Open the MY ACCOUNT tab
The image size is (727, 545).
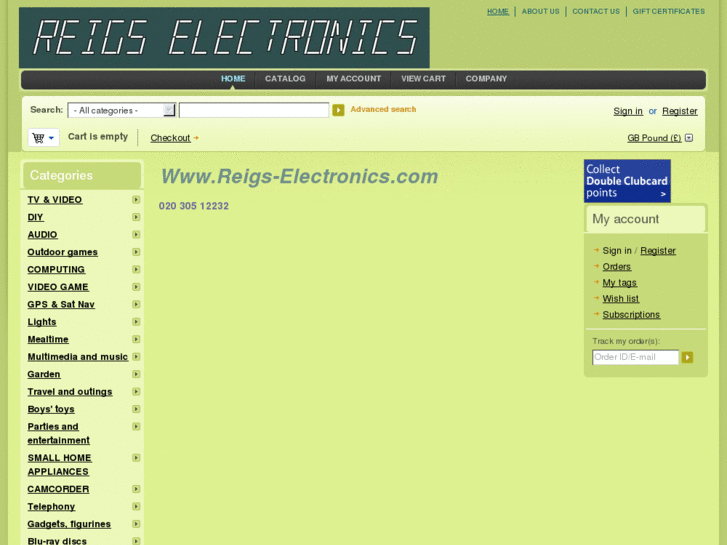click(x=353, y=79)
